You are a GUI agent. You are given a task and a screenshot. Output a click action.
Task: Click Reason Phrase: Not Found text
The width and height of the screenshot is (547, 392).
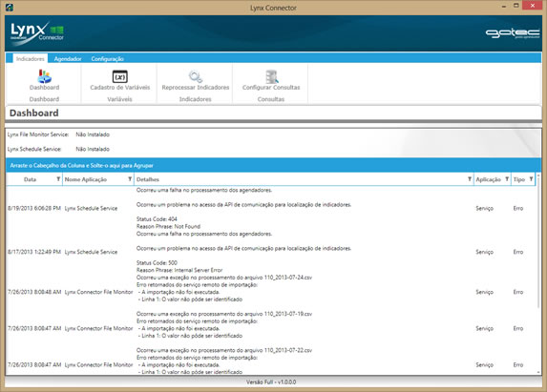point(168,226)
